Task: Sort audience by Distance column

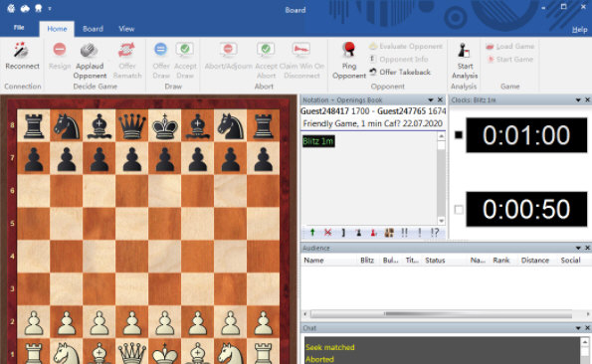Action: [534, 261]
